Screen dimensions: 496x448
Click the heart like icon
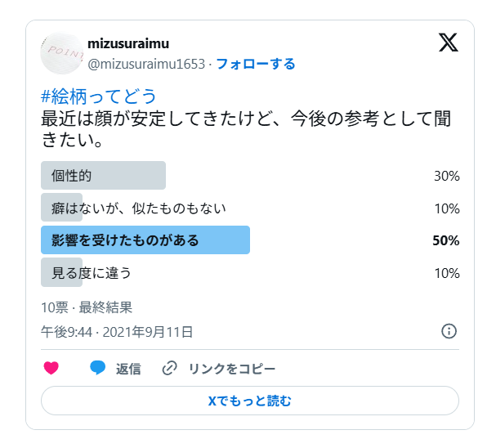tap(51, 369)
